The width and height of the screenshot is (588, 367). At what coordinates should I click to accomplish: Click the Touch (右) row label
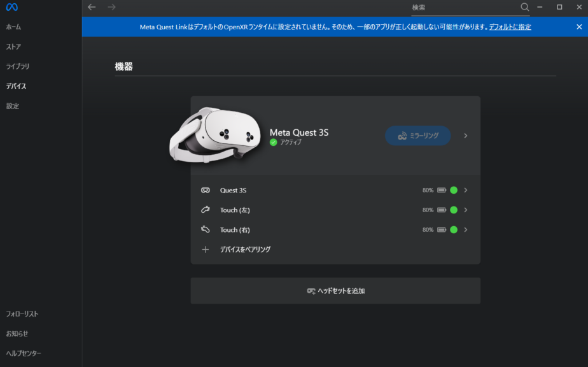(235, 229)
